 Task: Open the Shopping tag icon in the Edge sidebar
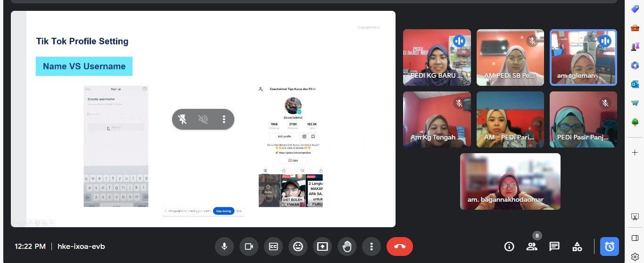click(x=635, y=9)
